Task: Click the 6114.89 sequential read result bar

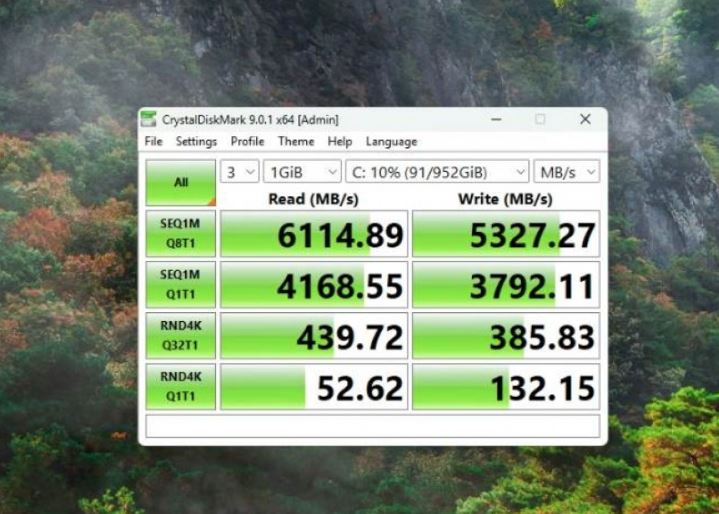Action: [314, 234]
